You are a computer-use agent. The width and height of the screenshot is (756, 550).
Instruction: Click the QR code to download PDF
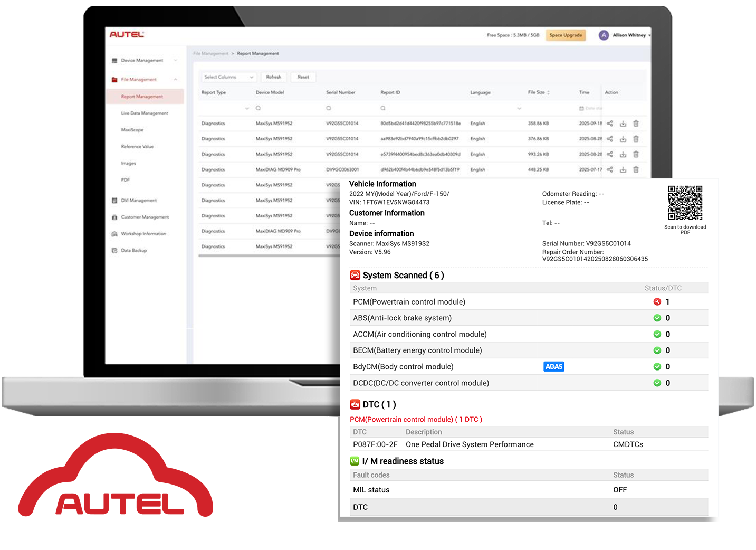685,203
